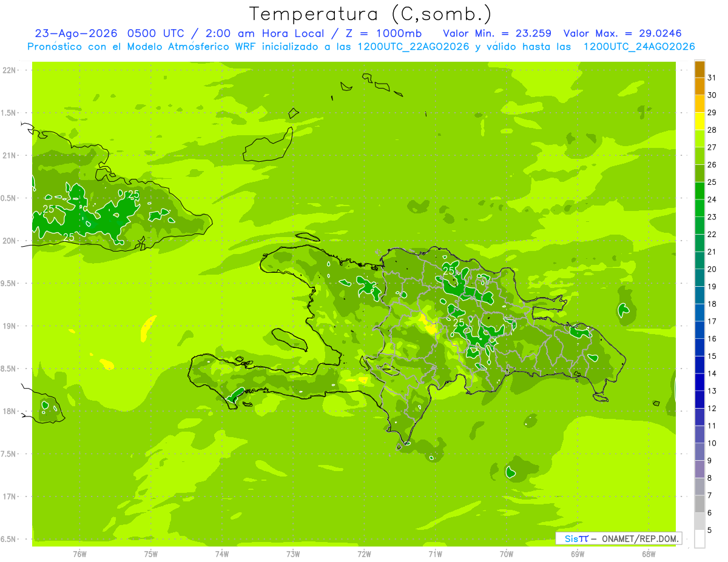Pick the green swatch between 26 and 27

click(x=699, y=156)
